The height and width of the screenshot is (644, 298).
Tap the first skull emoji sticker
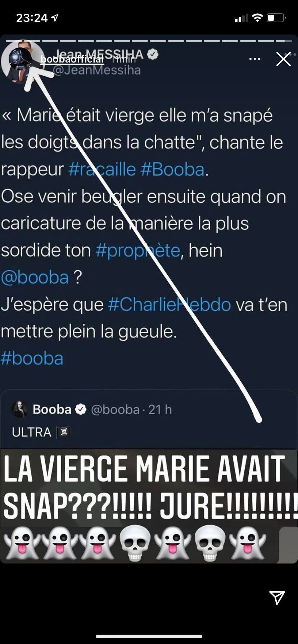click(x=135, y=543)
